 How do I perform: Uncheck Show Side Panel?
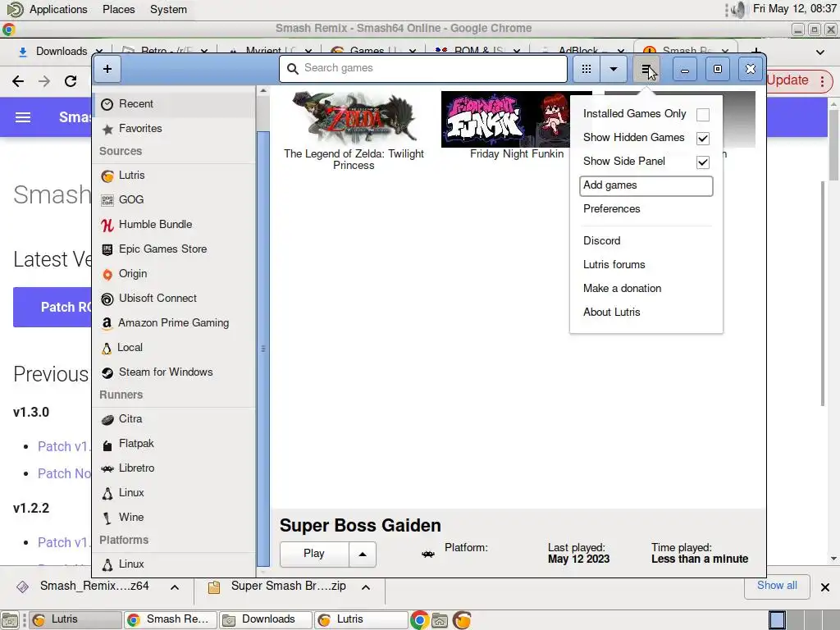coord(703,162)
